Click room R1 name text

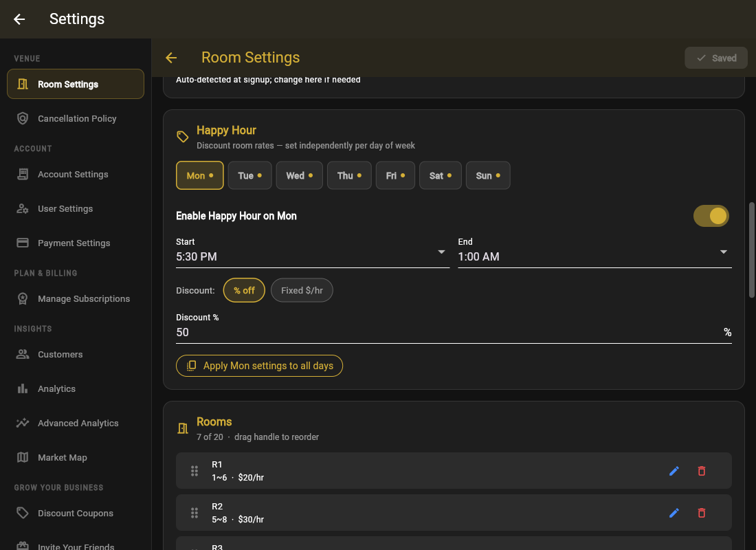click(x=217, y=465)
